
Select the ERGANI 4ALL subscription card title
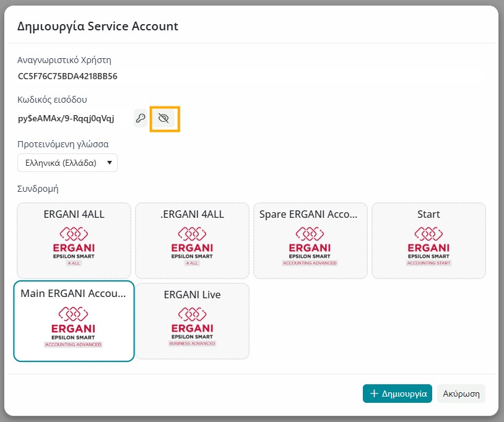(x=74, y=214)
